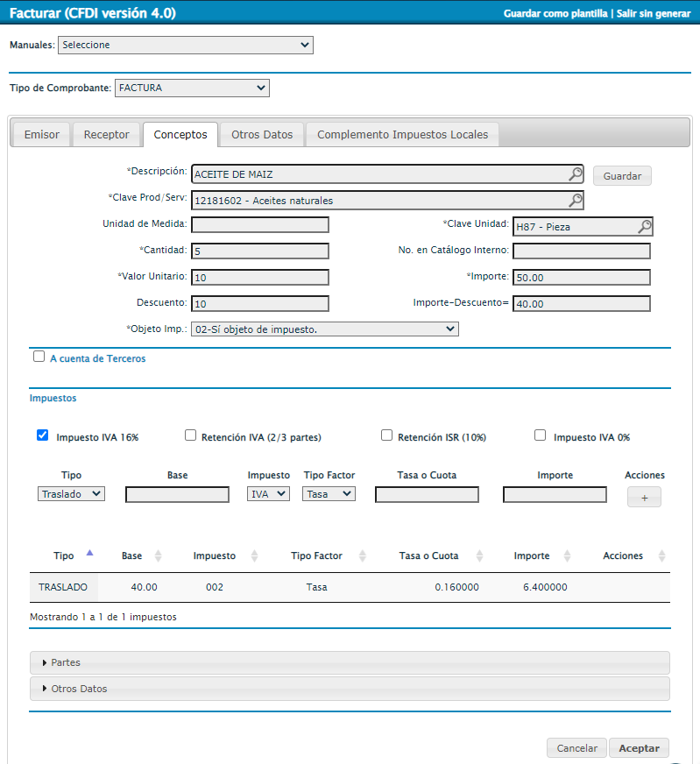Switch to the Receptor tab
Image resolution: width=700 pixels, height=764 pixels.
(106, 134)
